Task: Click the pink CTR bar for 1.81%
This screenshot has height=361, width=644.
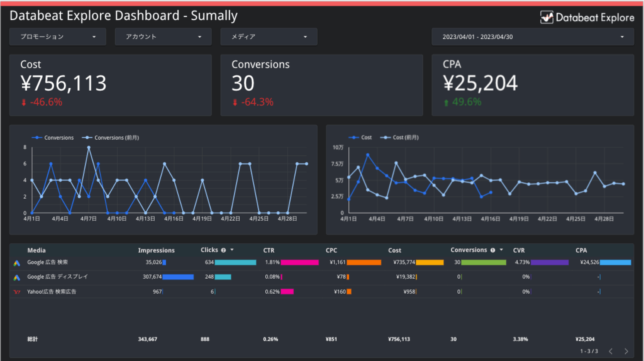Action: 299,262
